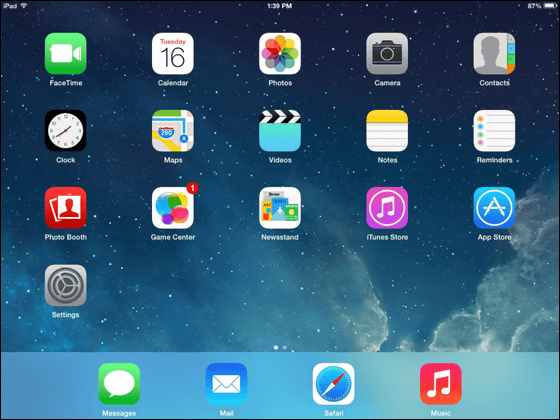Viewport: 560px width, 420px height.
Task: Open the Notes app
Action: click(387, 131)
